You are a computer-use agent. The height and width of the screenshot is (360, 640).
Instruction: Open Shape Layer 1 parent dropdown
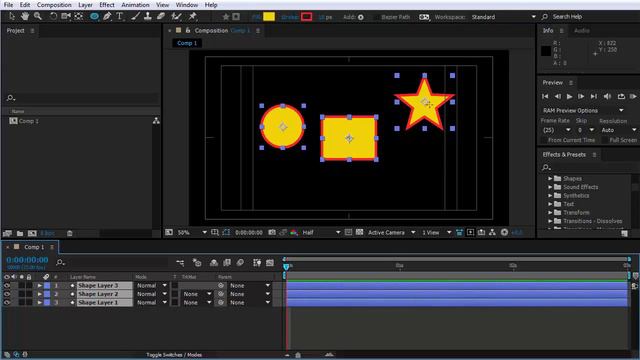250,302
